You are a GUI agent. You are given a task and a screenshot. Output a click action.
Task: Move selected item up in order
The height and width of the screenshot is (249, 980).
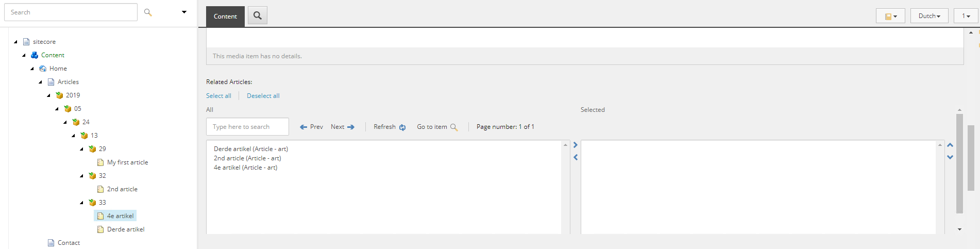(x=950, y=145)
